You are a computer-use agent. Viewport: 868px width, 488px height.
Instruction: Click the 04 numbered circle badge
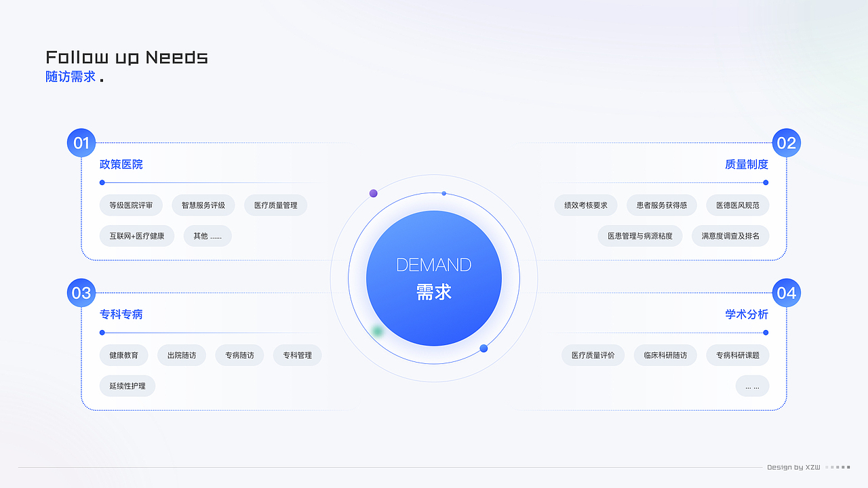pyautogui.click(x=787, y=293)
